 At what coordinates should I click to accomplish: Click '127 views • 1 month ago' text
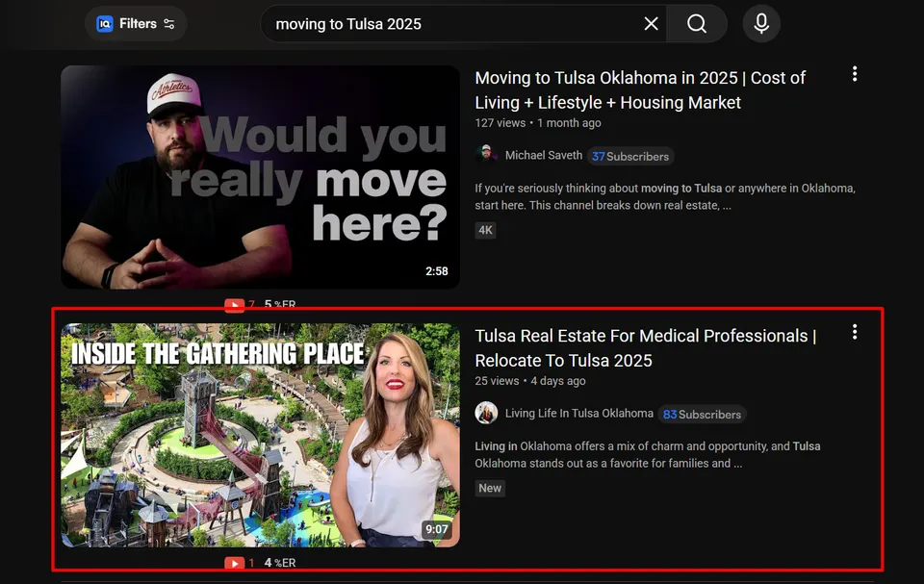point(538,123)
